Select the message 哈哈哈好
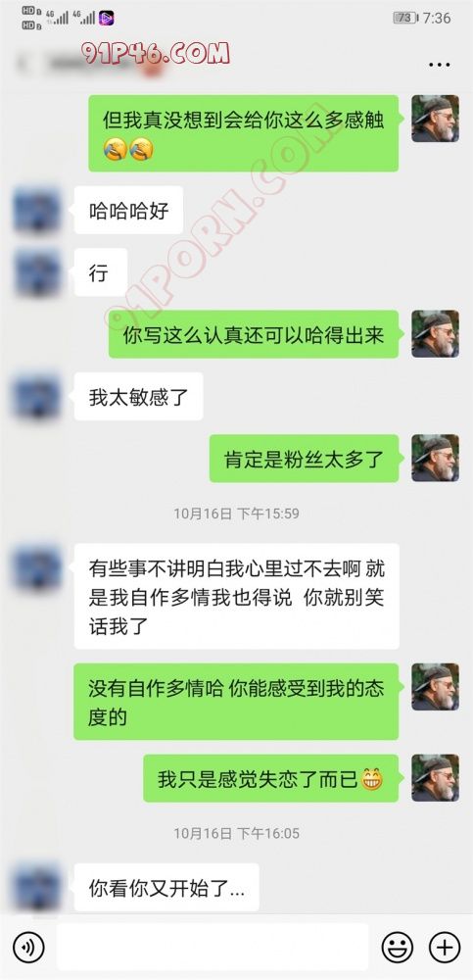 tap(128, 210)
